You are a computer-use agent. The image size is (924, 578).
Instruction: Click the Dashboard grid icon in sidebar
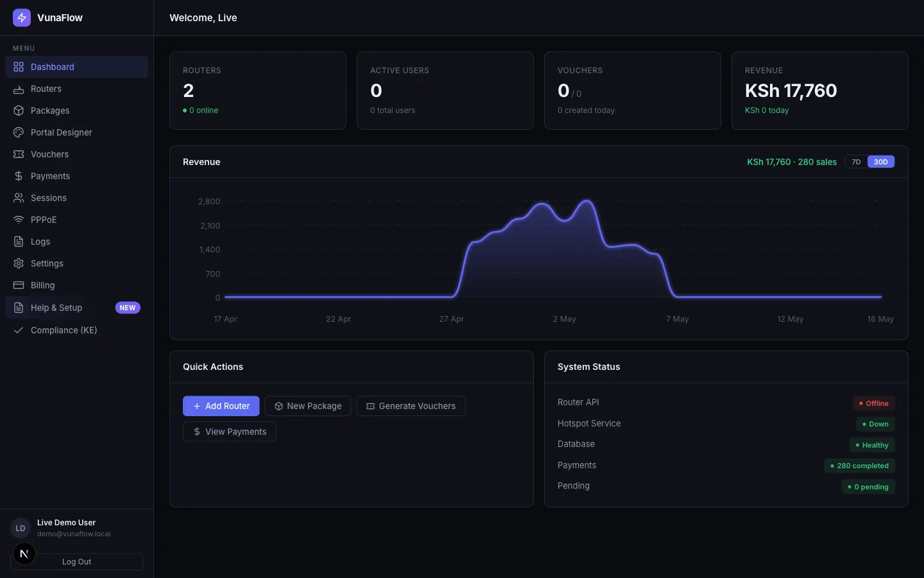tap(19, 67)
